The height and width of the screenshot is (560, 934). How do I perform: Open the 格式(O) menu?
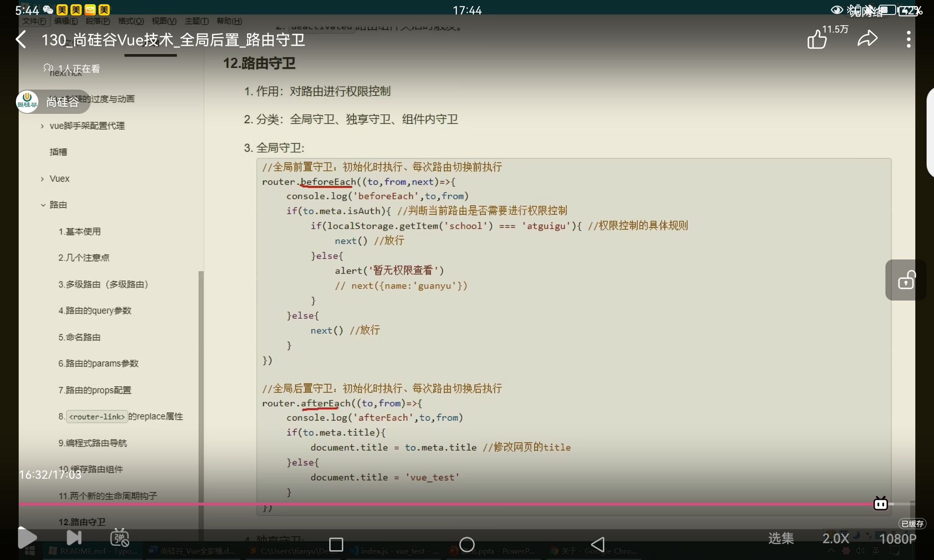(x=131, y=21)
